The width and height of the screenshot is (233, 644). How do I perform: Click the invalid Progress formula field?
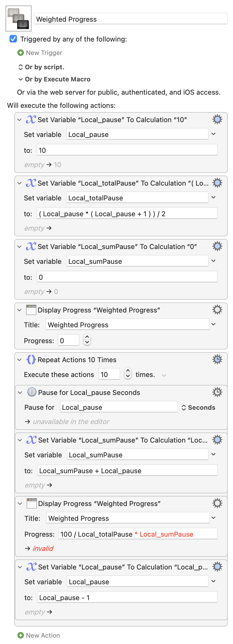click(x=138, y=534)
